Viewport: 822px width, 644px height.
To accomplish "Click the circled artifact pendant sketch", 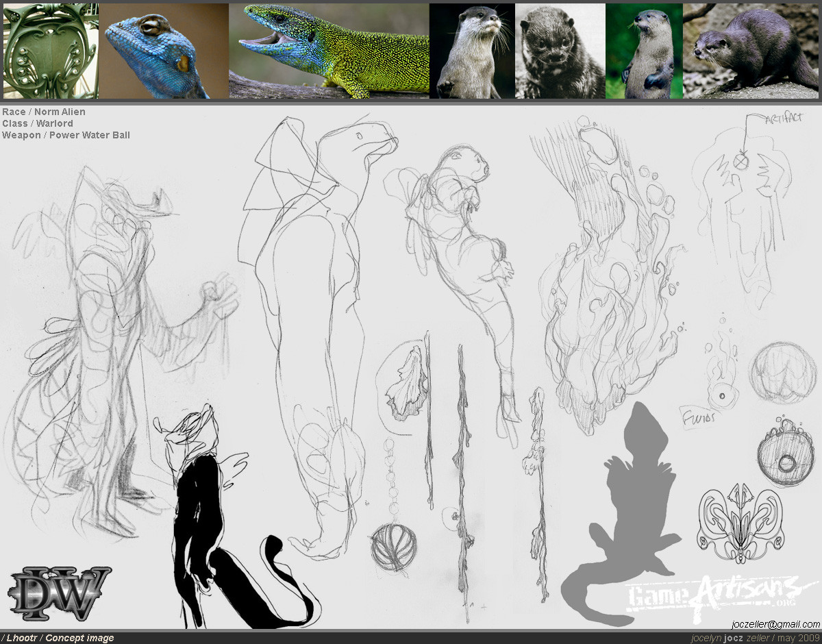I will click(740, 162).
